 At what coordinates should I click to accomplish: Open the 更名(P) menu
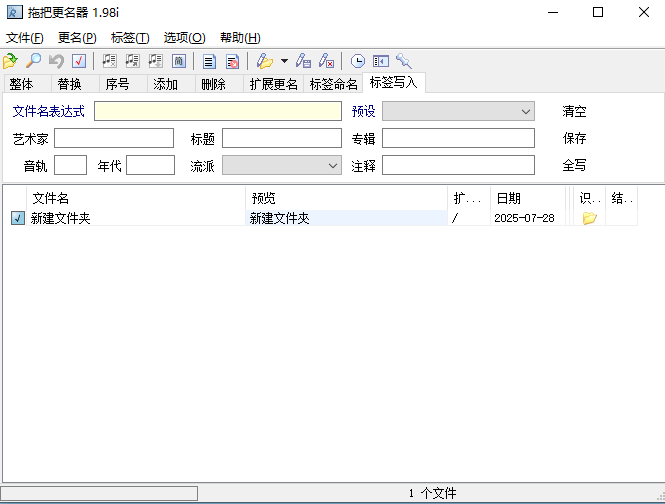(x=77, y=38)
